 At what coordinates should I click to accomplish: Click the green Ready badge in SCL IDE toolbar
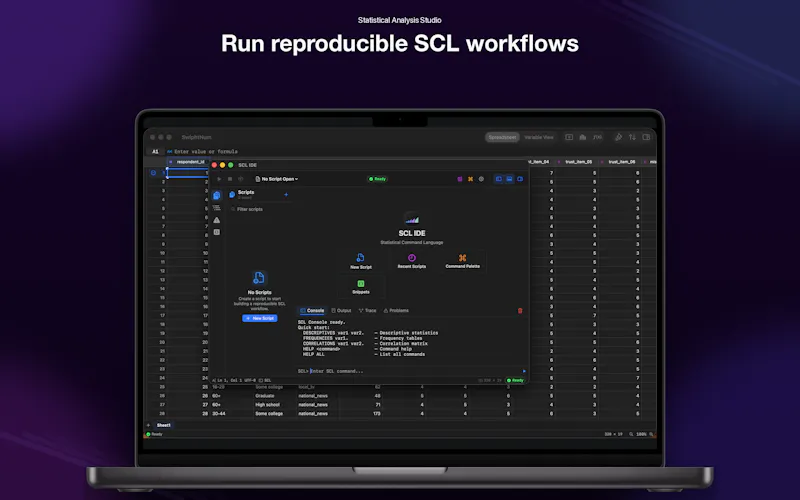tap(378, 179)
